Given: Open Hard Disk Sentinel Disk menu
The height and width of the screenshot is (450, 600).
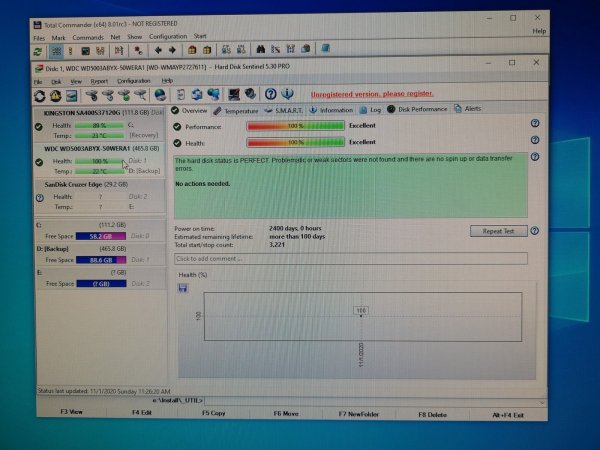Looking at the screenshot, I should click(x=56, y=82).
